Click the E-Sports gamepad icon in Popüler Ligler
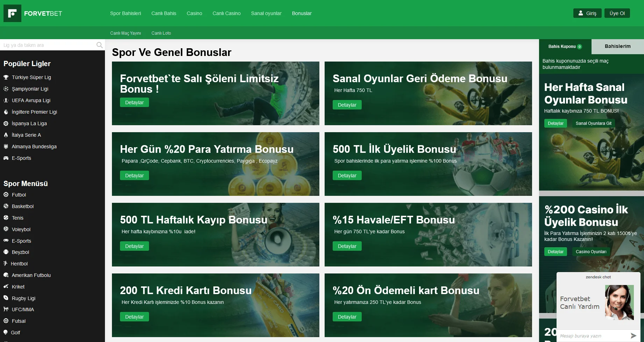The width and height of the screenshot is (644, 342). (6, 158)
